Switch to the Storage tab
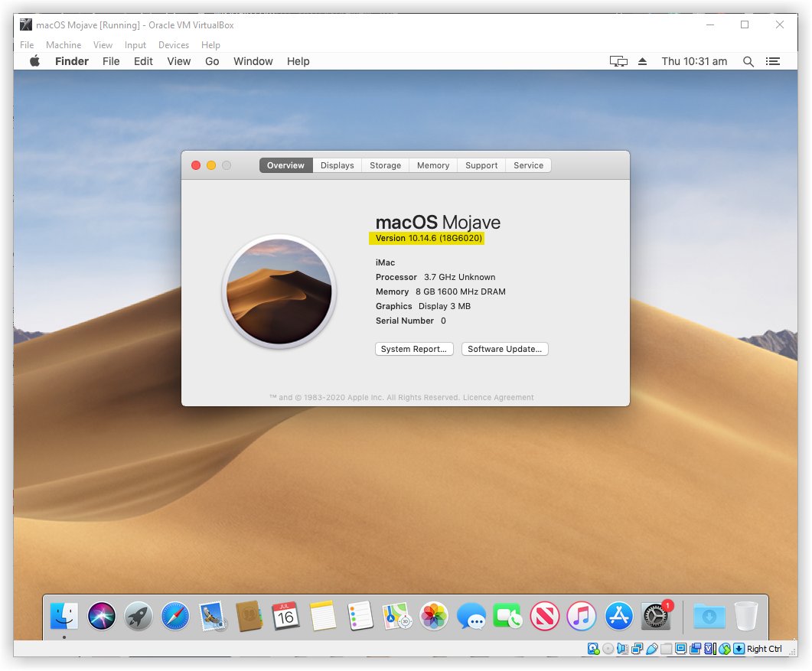 tap(385, 165)
